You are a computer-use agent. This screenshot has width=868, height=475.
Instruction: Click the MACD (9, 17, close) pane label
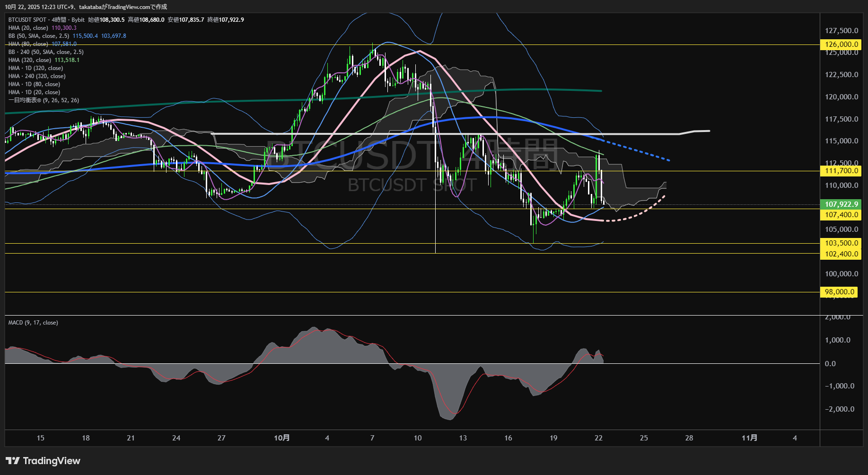coord(33,323)
